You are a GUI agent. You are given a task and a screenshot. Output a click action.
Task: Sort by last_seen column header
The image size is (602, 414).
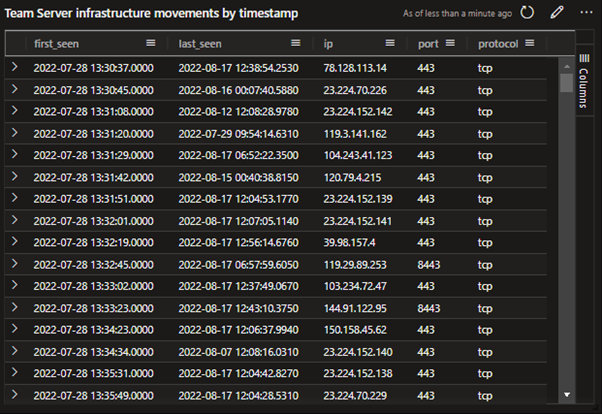click(x=200, y=44)
